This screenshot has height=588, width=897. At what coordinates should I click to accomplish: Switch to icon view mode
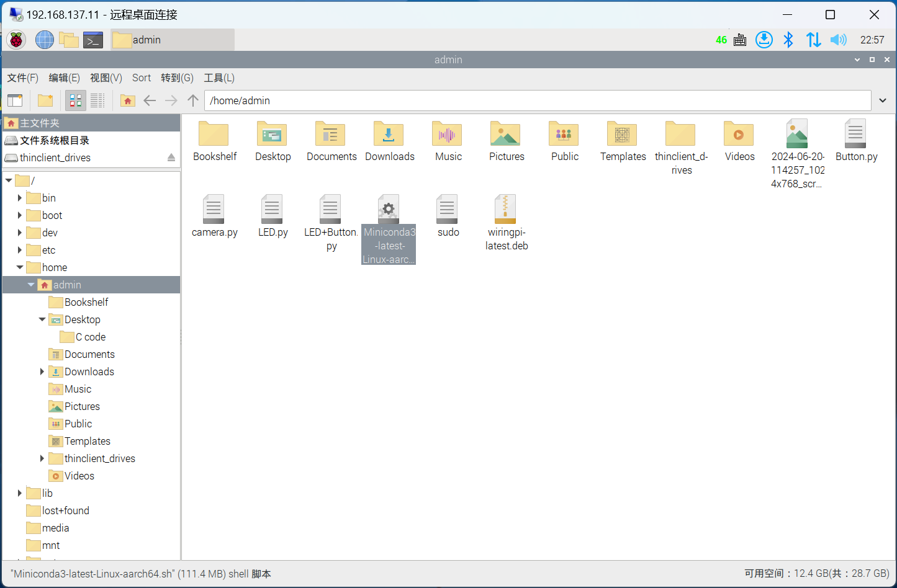(76, 100)
